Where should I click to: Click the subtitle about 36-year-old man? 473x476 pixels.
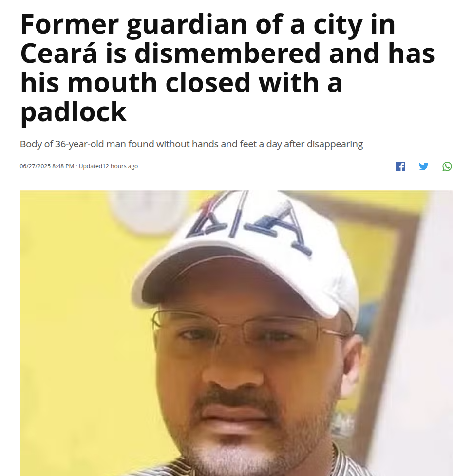click(x=191, y=144)
